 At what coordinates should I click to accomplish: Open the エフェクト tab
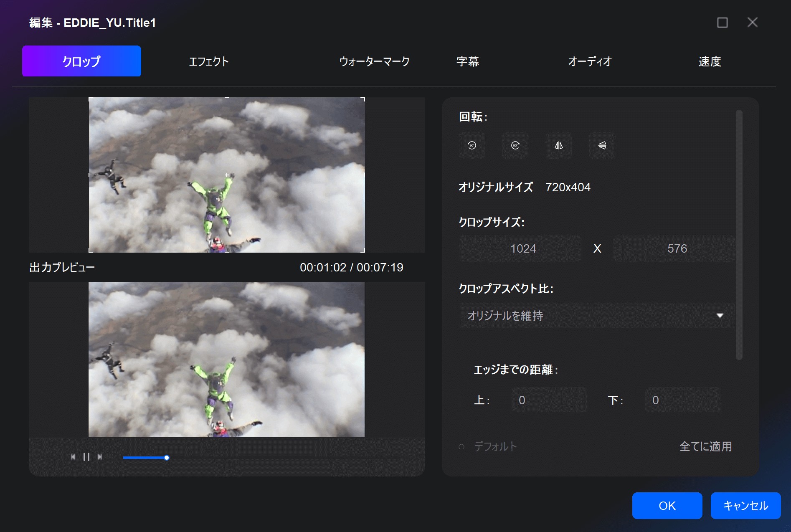pyautogui.click(x=209, y=61)
